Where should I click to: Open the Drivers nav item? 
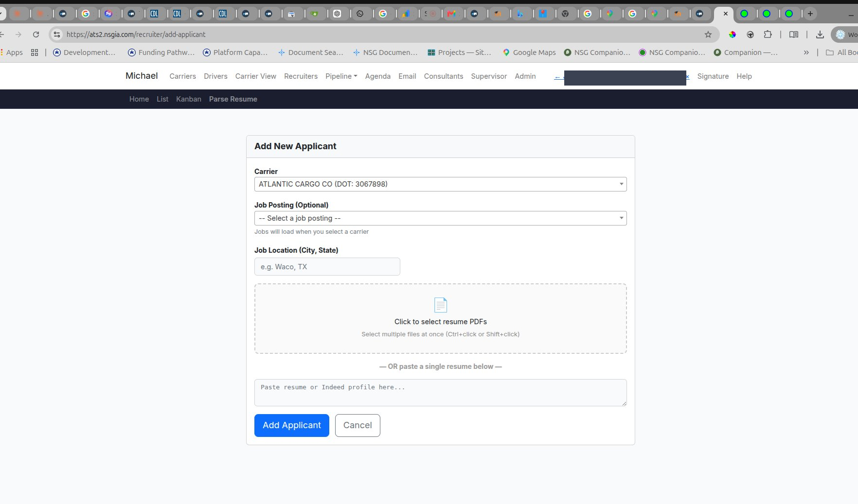pyautogui.click(x=215, y=76)
